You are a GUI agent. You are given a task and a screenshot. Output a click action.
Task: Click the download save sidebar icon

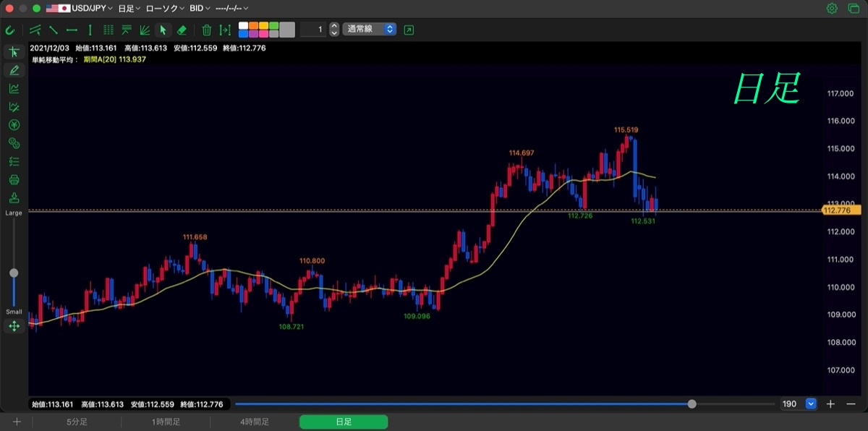(14, 198)
